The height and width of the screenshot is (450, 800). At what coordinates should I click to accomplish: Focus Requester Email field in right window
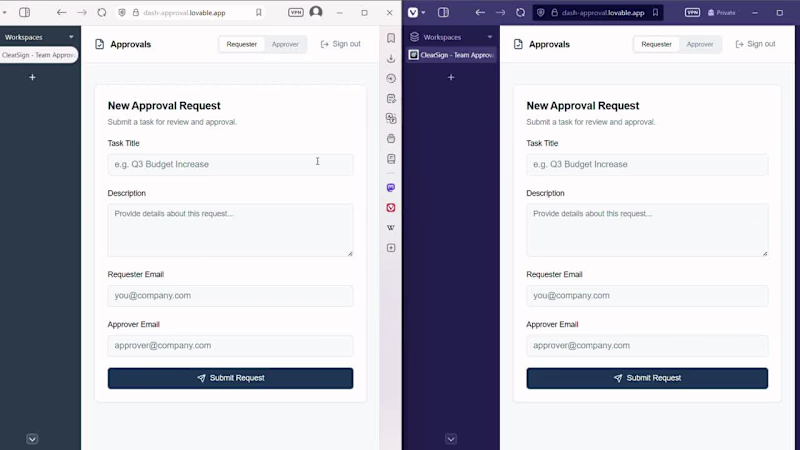tap(647, 295)
